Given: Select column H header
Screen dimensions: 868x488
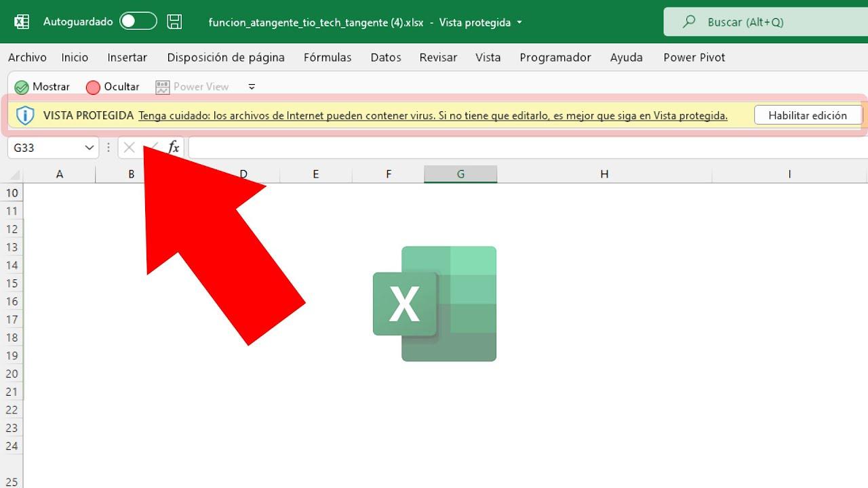Looking at the screenshot, I should click(604, 174).
